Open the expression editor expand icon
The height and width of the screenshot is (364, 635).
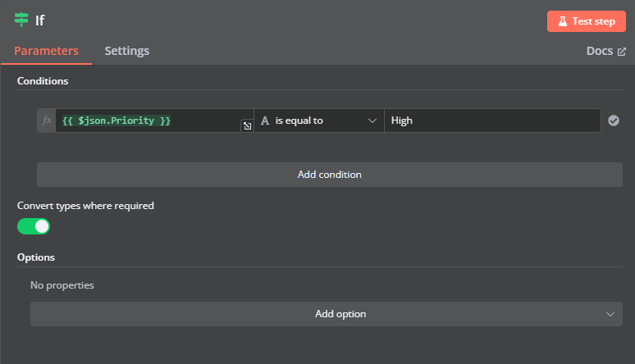[x=246, y=125]
